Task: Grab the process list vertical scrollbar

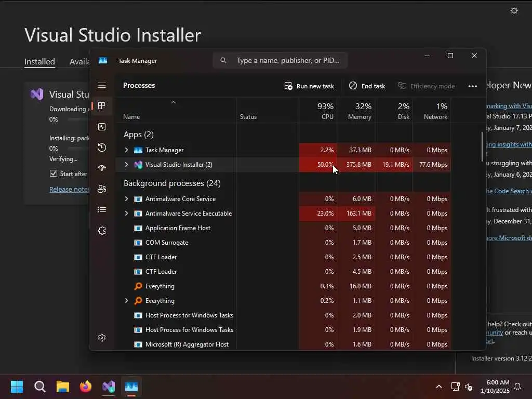Action: [482, 147]
